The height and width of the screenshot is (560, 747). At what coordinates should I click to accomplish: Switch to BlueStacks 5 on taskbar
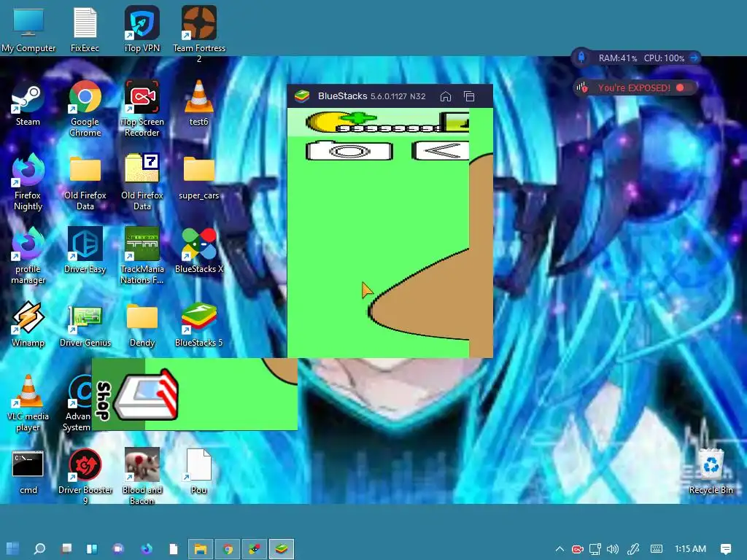point(282,549)
